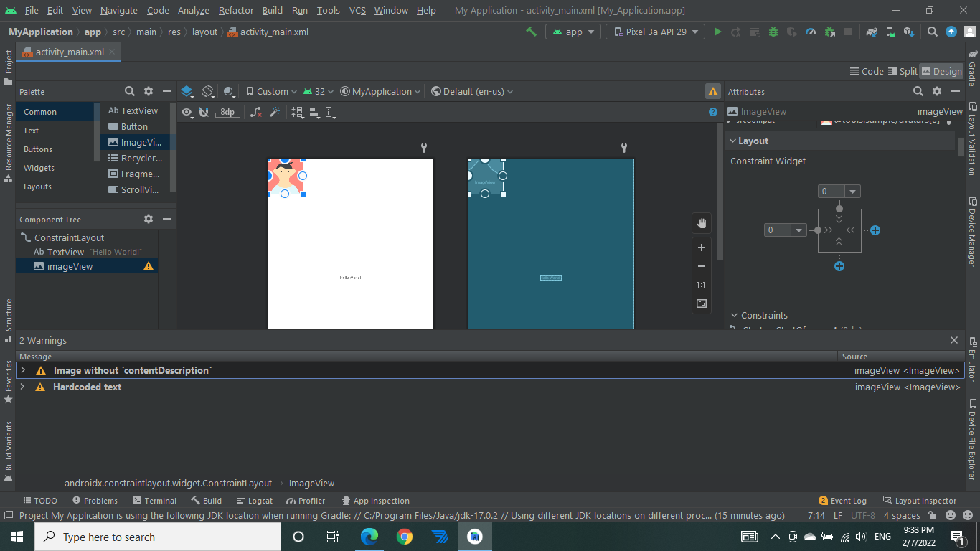This screenshot has height=551, width=980.
Task: Click Search Everywhere magnifier in top toolbar
Action: click(933, 32)
